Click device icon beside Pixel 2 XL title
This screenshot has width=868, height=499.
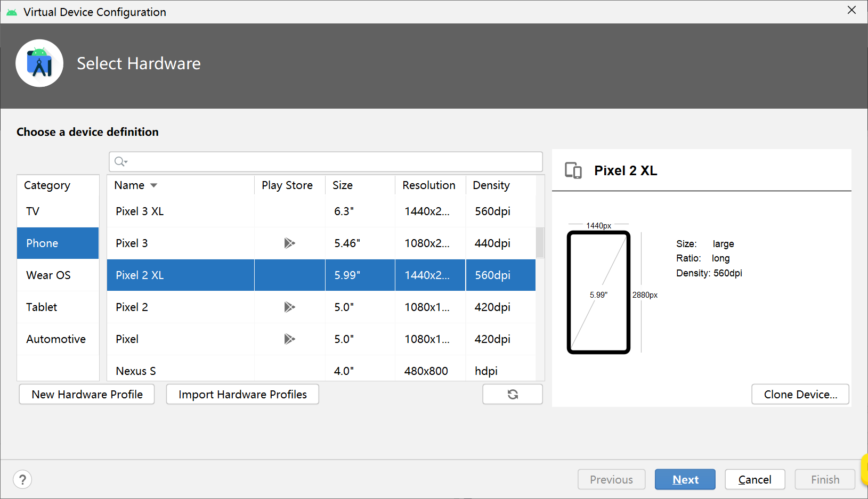click(x=573, y=170)
